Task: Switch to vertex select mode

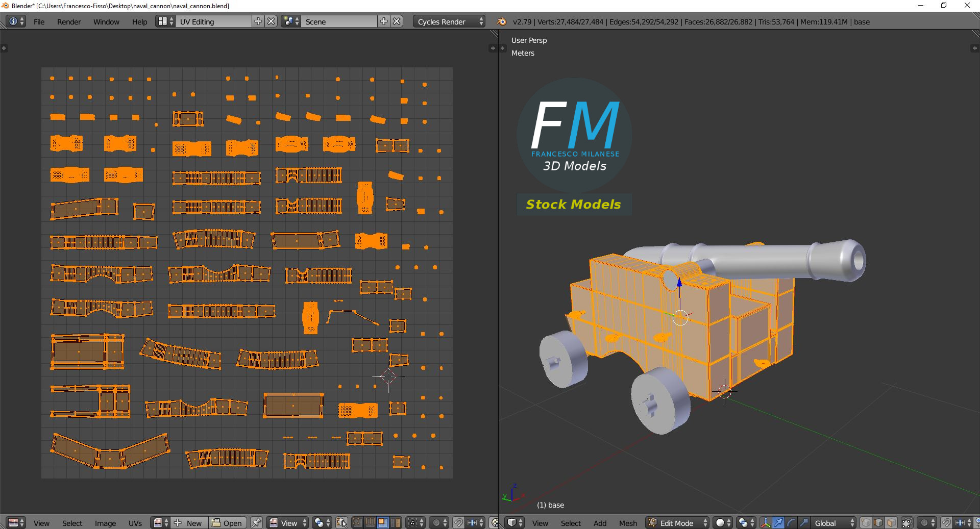Action: point(866,523)
